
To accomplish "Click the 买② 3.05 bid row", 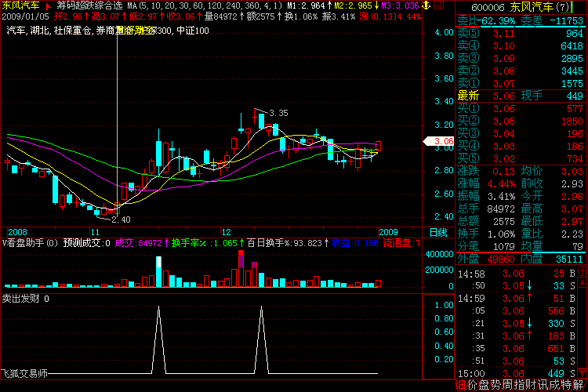I will pyautogui.click(x=521, y=122).
